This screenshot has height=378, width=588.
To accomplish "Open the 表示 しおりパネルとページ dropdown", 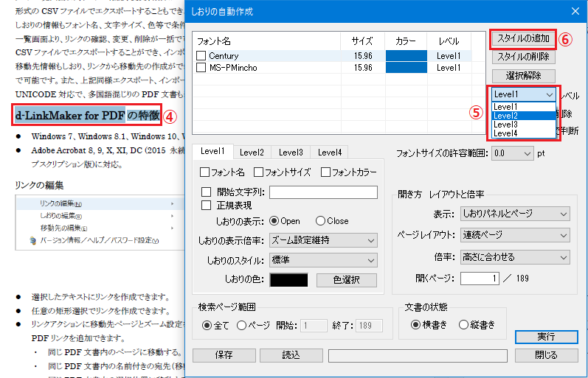I will 515,214.
